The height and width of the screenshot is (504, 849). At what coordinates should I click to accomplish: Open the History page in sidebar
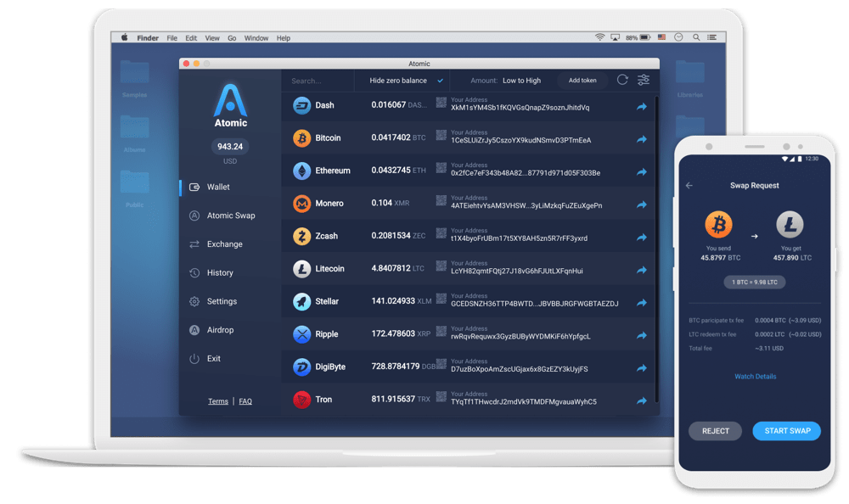pos(220,273)
